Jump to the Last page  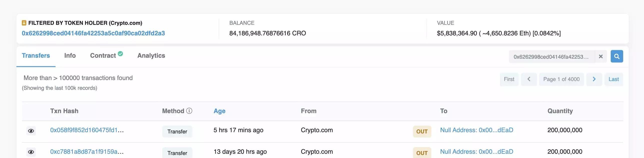click(614, 79)
